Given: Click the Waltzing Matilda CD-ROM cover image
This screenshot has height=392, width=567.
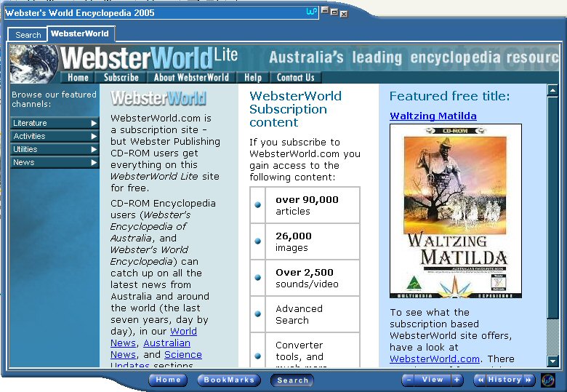Looking at the screenshot, I should coord(456,211).
